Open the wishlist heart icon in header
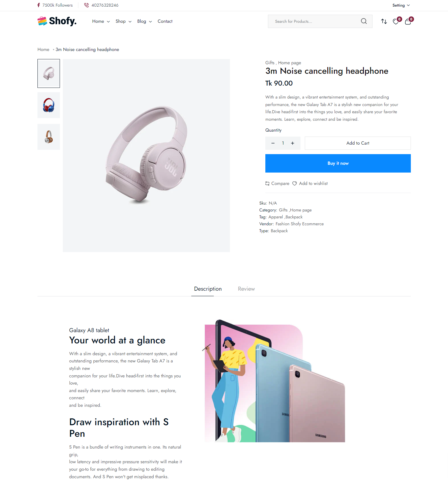 [x=396, y=22]
